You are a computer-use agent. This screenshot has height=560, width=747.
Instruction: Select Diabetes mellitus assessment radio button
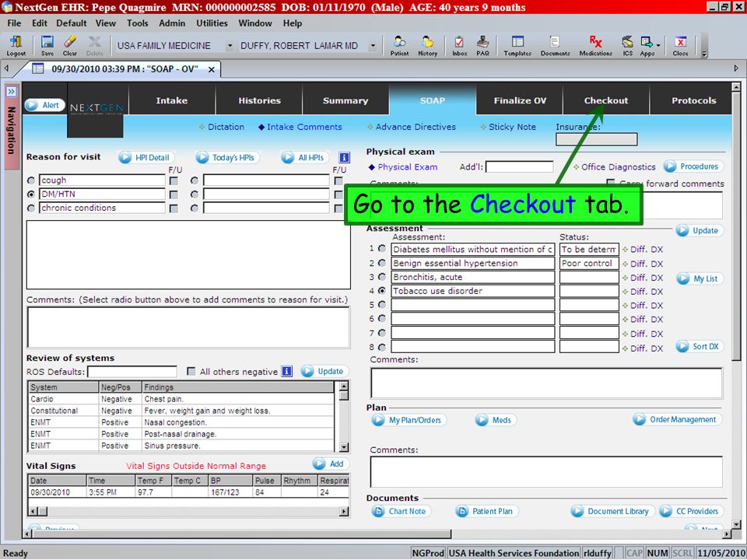[382, 249]
